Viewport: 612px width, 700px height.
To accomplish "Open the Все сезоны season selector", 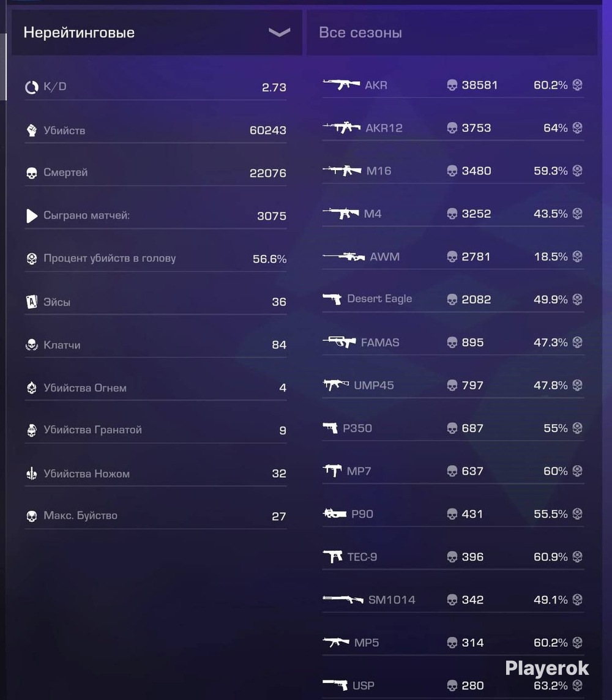I will tap(452, 32).
